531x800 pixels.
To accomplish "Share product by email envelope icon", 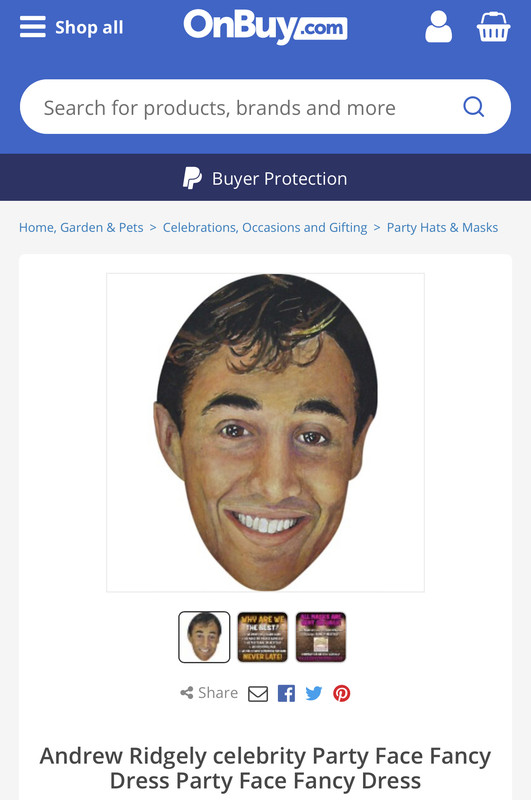I will click(258, 693).
